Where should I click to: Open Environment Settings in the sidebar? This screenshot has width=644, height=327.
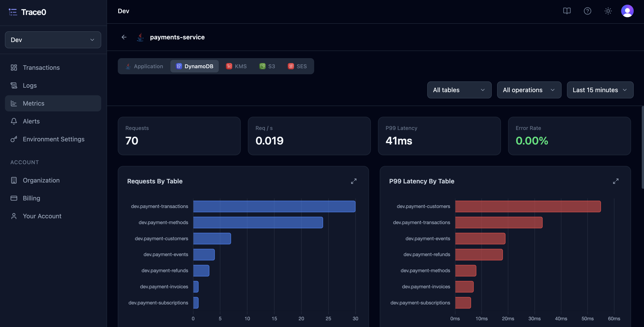53,139
